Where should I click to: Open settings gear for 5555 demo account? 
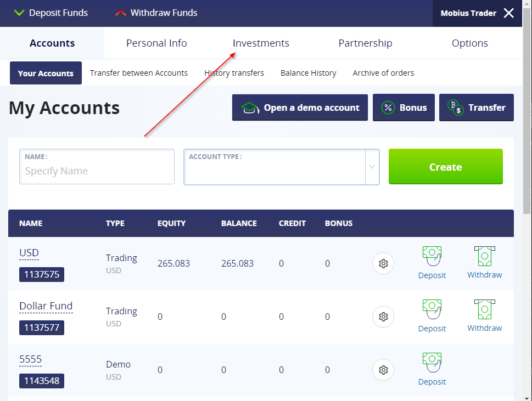(383, 370)
